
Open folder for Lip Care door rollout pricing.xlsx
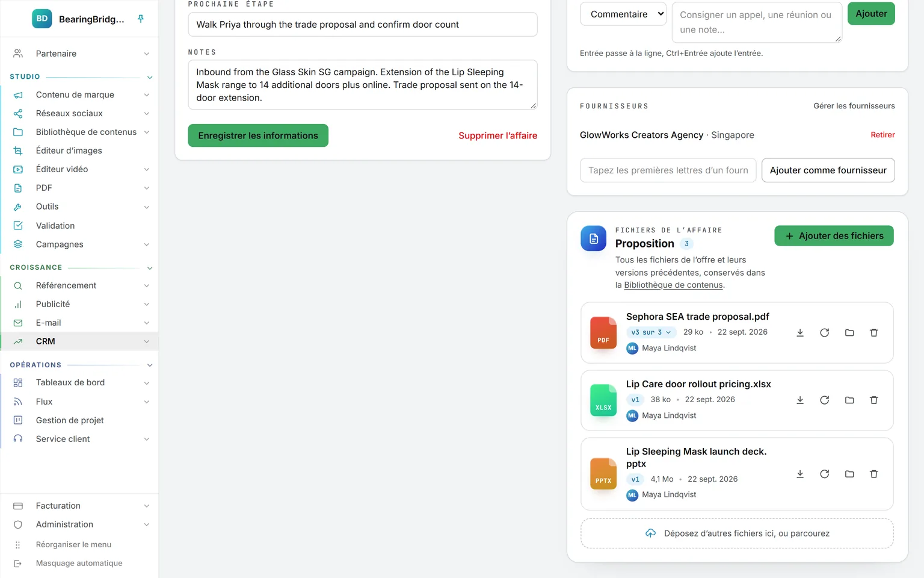(x=849, y=400)
